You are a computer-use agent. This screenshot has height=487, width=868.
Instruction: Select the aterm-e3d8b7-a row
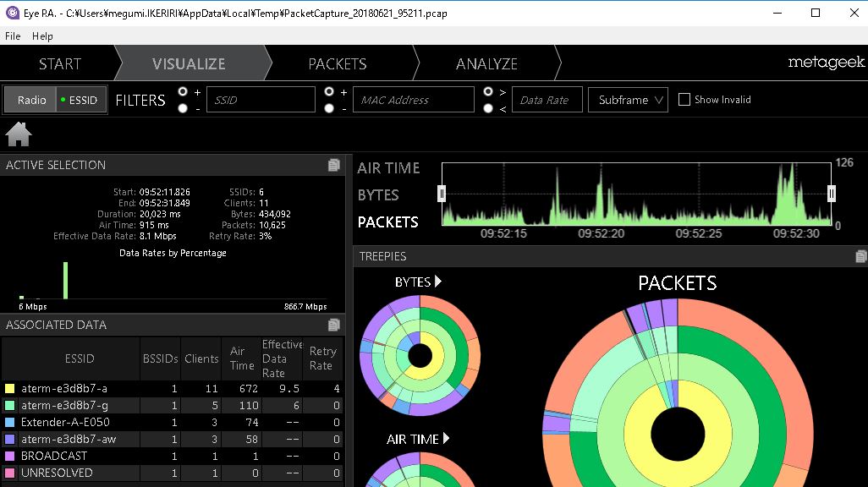(x=172, y=388)
